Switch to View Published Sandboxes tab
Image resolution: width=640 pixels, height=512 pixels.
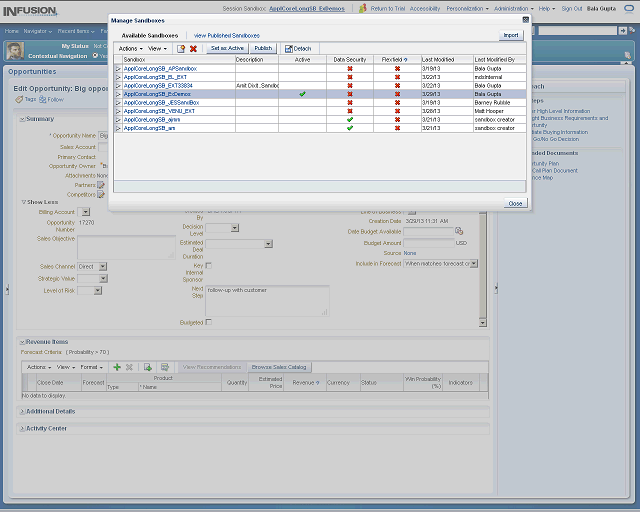[226, 35]
